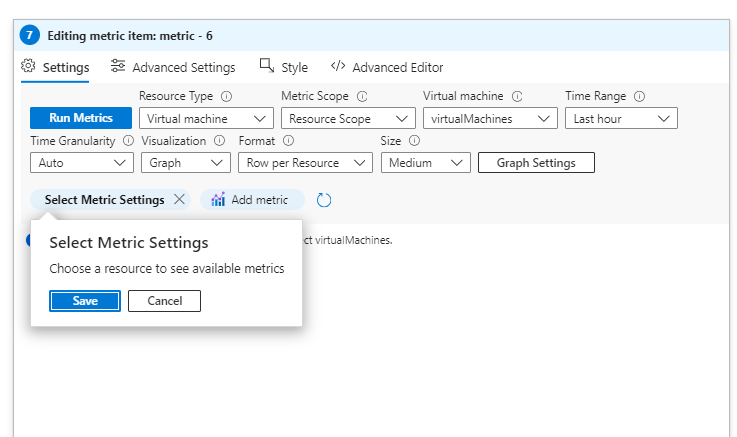Viewport: 737px width, 437px height.
Task: Click the Advanced Settings sliders icon
Action: point(118,66)
